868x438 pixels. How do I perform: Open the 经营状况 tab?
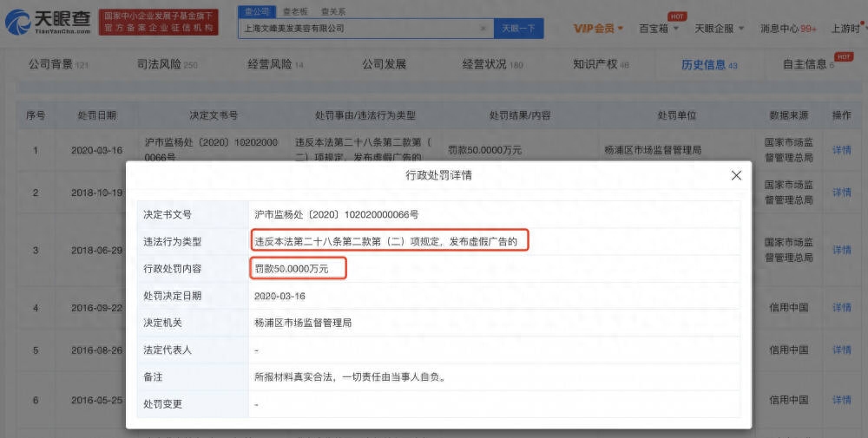tap(492, 64)
